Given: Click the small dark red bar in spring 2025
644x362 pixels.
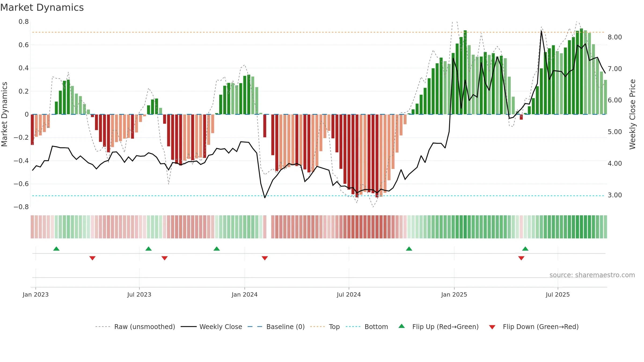Looking at the screenshot, I should 521,117.
